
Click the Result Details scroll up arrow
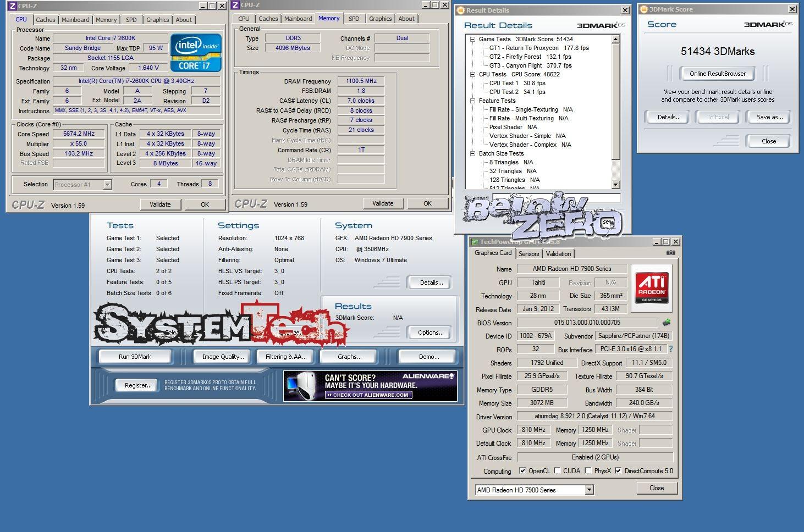coord(615,39)
